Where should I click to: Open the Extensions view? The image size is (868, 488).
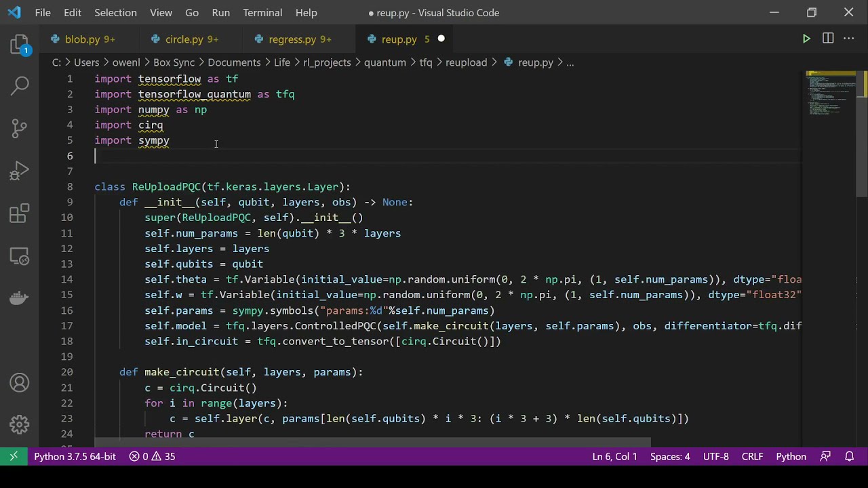coord(20,214)
